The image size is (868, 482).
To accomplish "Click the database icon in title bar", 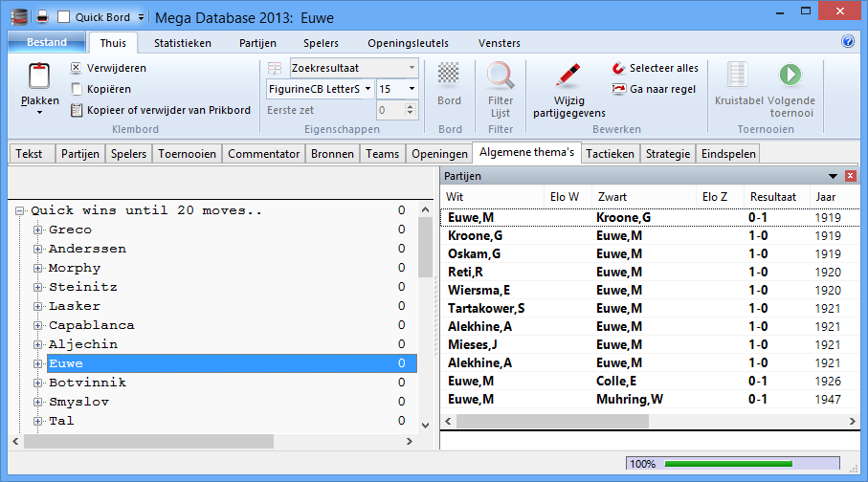I will tap(19, 17).
